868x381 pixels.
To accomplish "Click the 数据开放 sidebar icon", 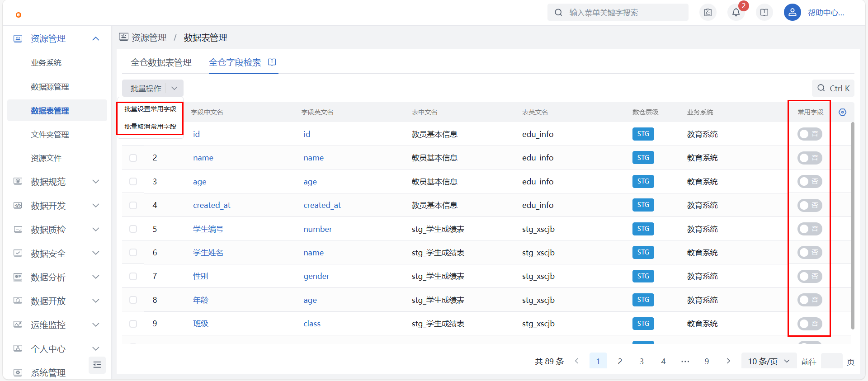I will [18, 301].
